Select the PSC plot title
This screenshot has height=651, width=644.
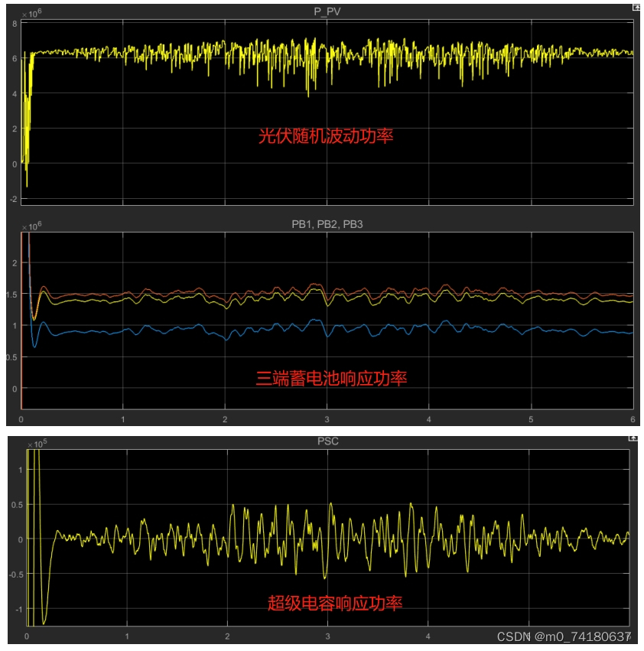pos(328,441)
